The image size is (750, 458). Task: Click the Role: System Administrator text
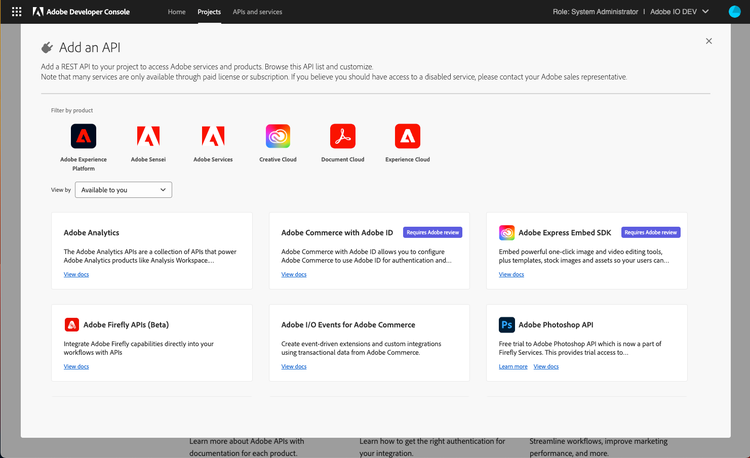(x=595, y=11)
